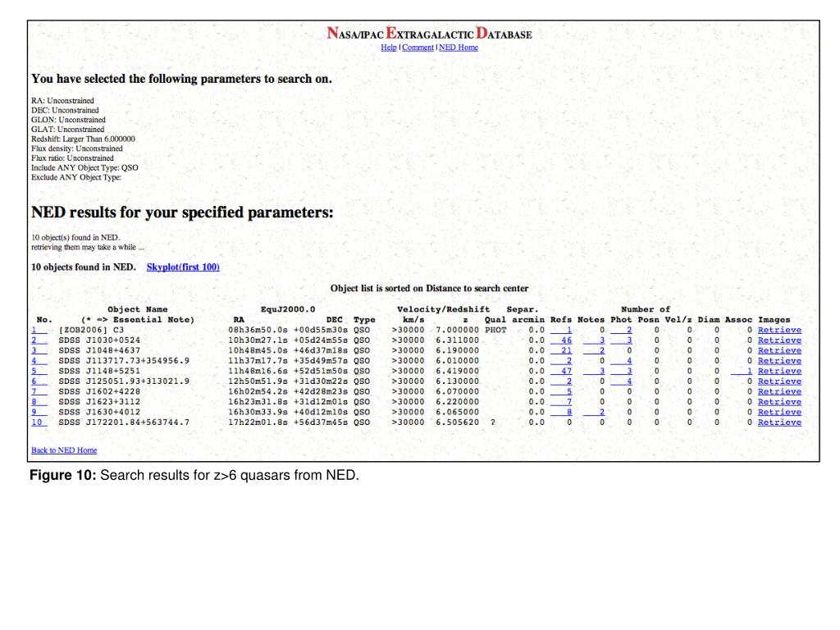Open the 2 Phot entries for [ZOB2006] C3
This screenshot has height=630, width=840.
click(x=622, y=330)
